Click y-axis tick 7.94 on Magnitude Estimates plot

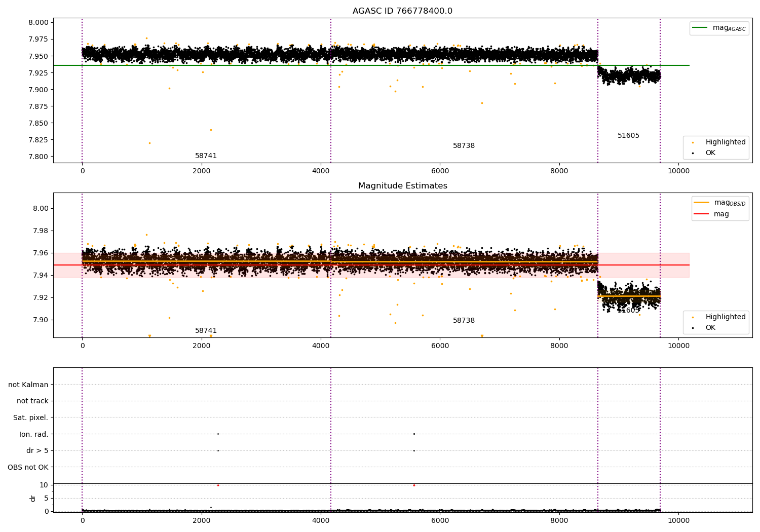pos(40,275)
